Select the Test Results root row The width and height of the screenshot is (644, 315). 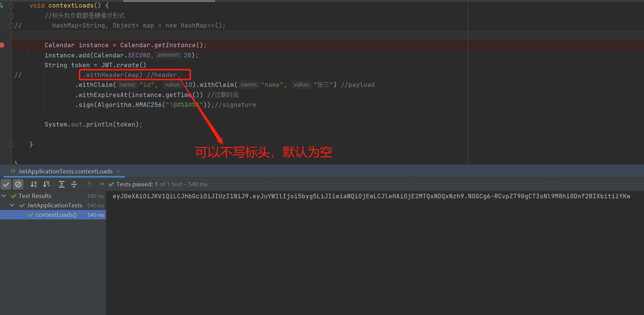click(53, 196)
